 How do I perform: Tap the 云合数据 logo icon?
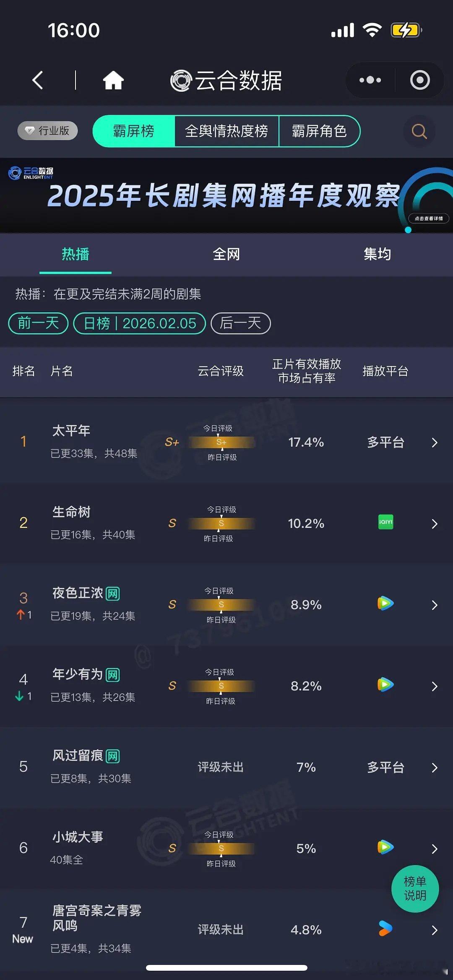[x=180, y=80]
